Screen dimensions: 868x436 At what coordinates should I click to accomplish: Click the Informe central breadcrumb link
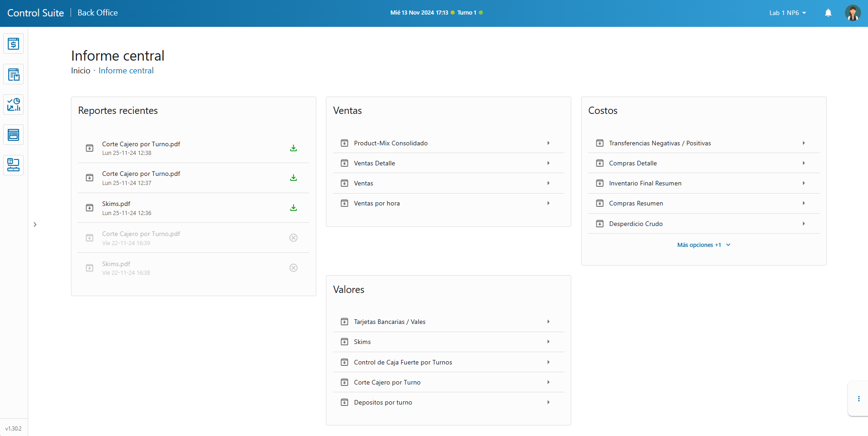pos(126,71)
